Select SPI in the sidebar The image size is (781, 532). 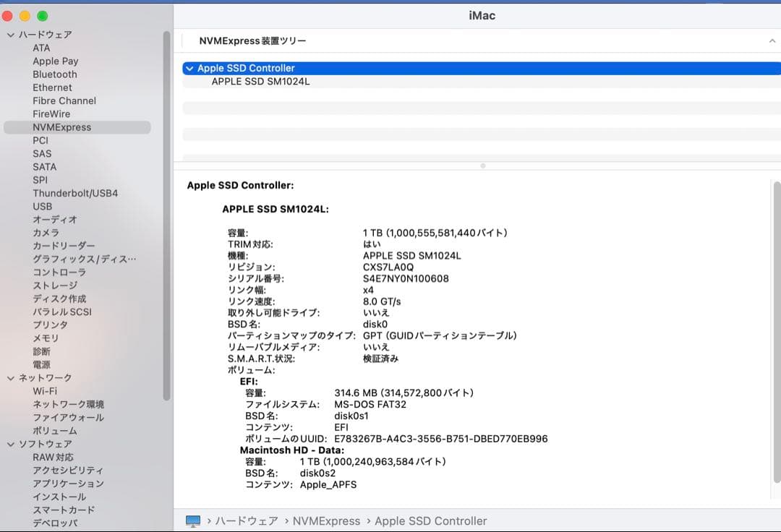[x=40, y=180]
